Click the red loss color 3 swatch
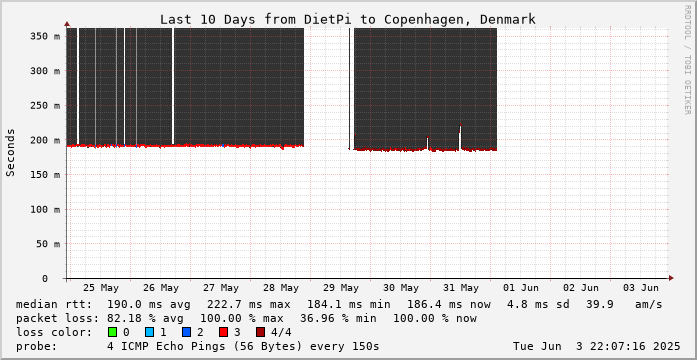697x360 pixels. click(x=224, y=332)
